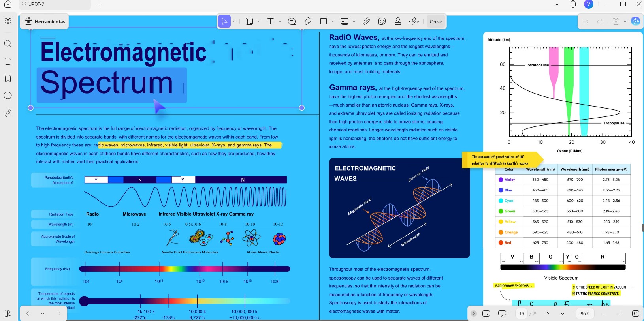Expand the selection tool options arrow
644x321 pixels.
click(x=233, y=21)
